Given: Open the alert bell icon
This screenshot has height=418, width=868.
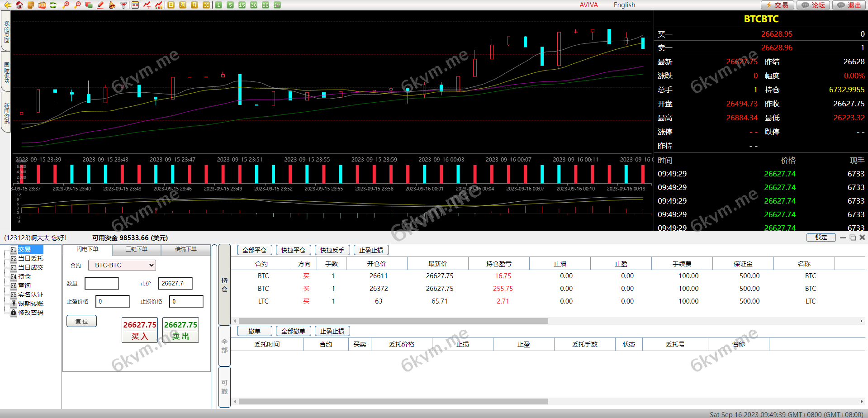Looking at the screenshot, I should click(112, 5).
